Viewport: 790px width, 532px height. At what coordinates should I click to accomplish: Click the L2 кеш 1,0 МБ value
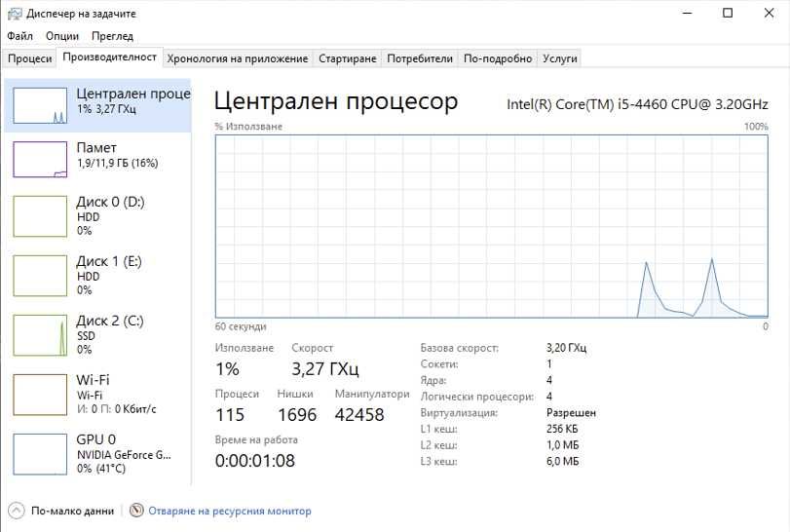(x=562, y=445)
